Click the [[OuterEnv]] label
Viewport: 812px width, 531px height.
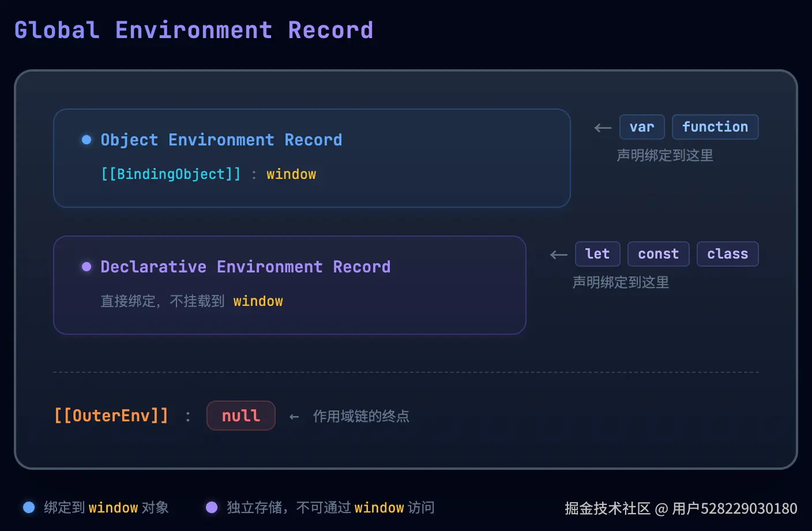click(111, 416)
